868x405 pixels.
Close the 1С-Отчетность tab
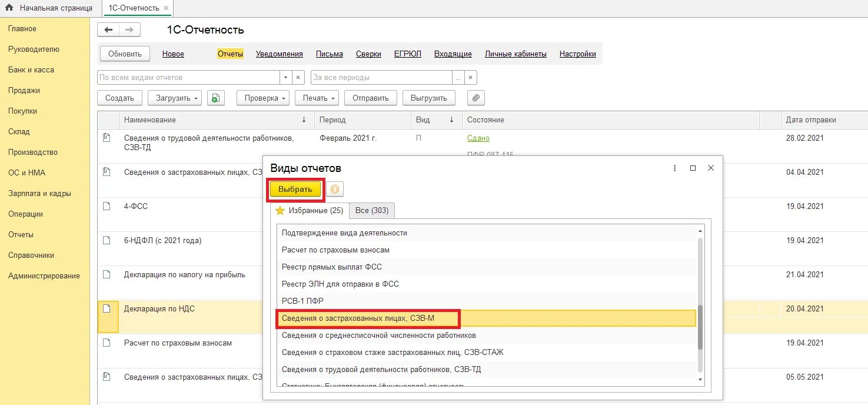[167, 8]
